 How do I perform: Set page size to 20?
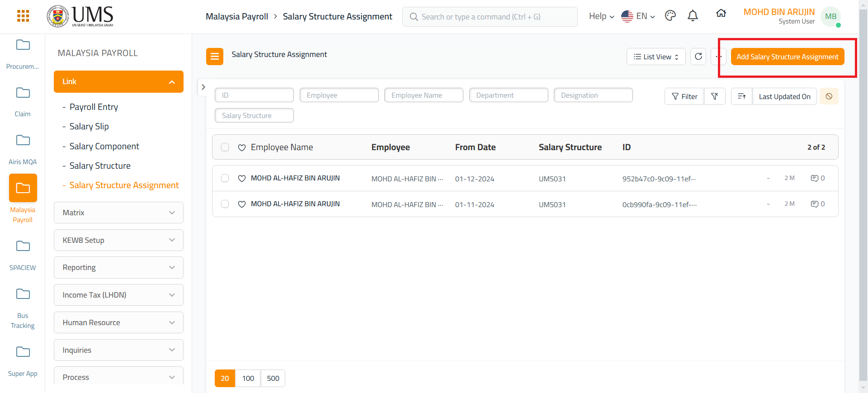click(225, 378)
